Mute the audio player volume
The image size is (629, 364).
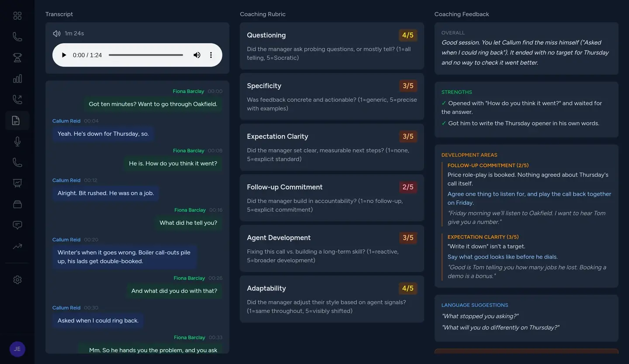coord(197,55)
